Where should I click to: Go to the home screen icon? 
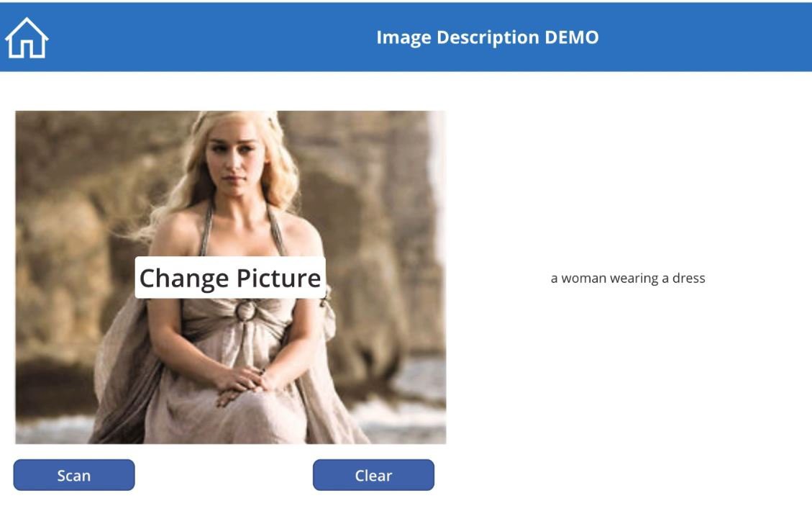pos(27,38)
